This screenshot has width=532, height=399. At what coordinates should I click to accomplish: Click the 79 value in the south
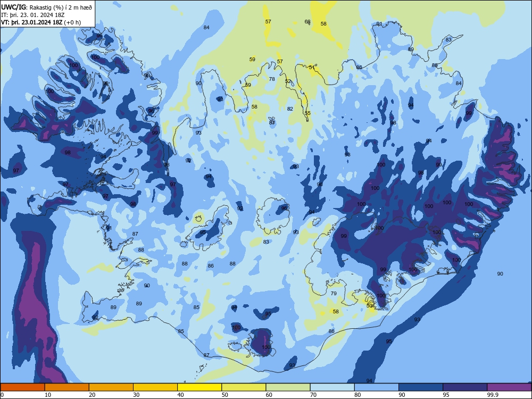click(x=334, y=294)
